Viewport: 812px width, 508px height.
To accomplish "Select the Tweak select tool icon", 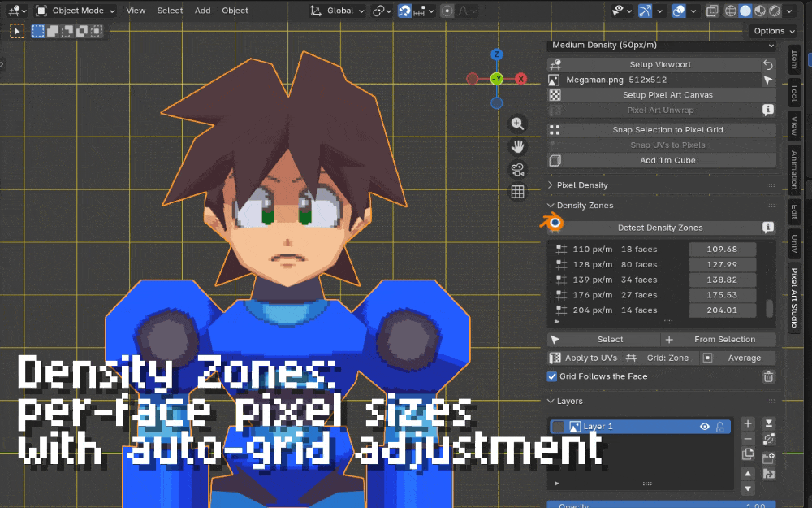I will pos(17,32).
